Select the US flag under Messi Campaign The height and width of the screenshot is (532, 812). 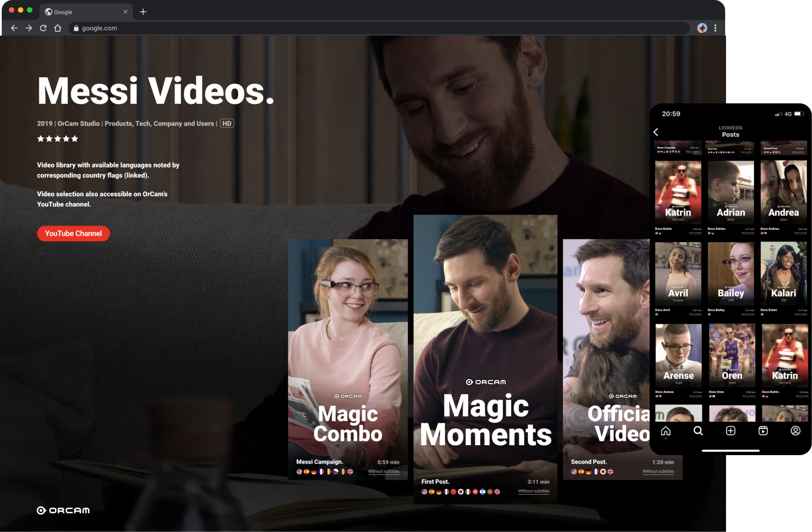[299, 472]
